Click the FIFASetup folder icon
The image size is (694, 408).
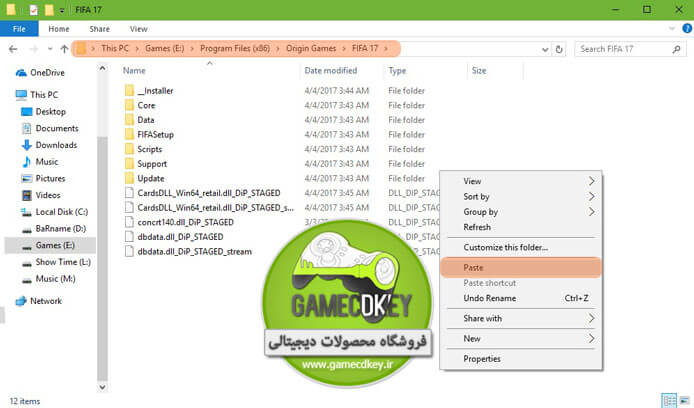129,135
